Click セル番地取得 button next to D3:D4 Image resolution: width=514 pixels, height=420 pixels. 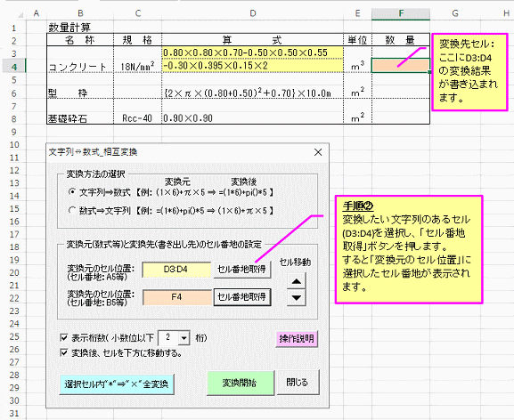[242, 270]
